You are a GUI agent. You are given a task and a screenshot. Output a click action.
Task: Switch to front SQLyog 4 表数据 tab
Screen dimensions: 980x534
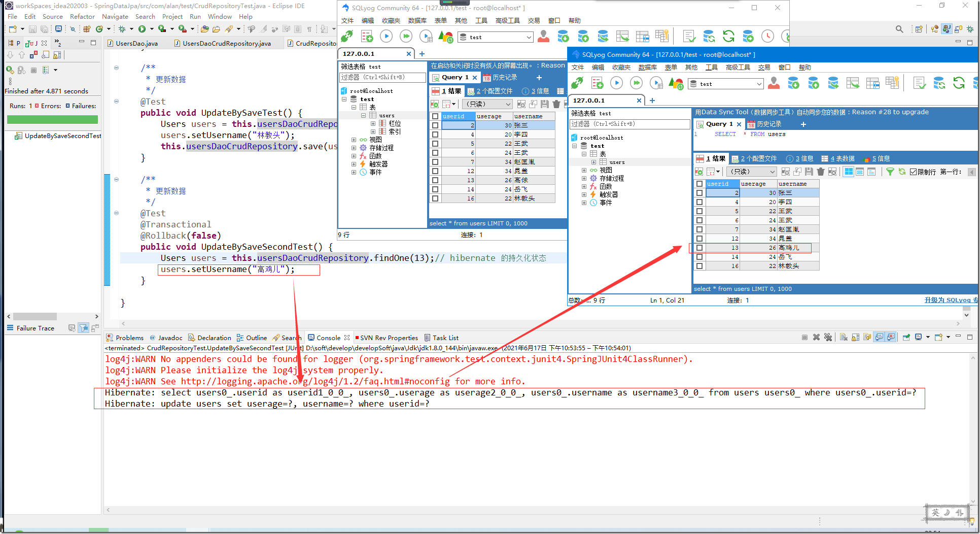[837, 159]
